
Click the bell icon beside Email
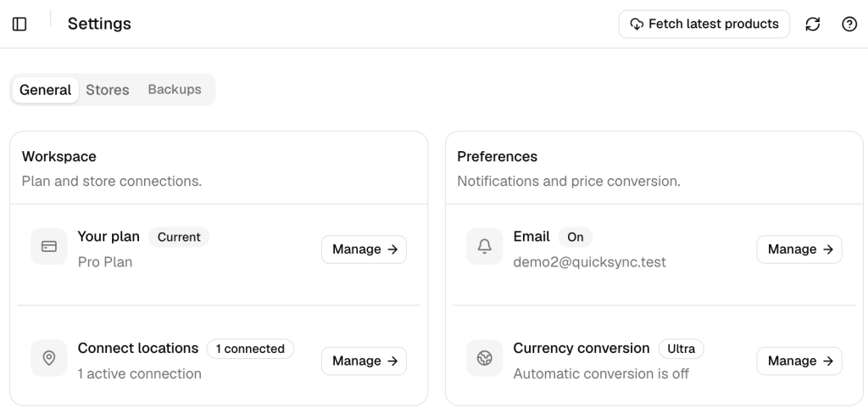click(x=484, y=247)
